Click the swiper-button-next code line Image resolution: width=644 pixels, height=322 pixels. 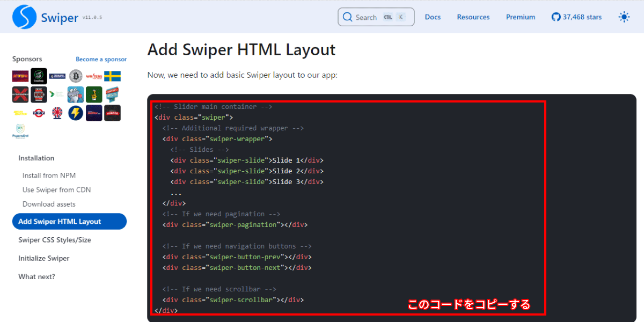click(x=237, y=268)
